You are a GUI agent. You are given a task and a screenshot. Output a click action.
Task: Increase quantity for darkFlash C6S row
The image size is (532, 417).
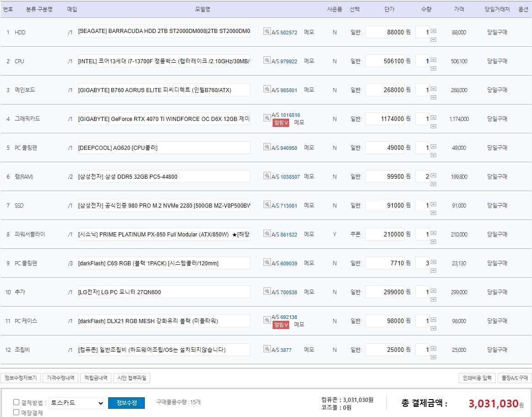coord(433,262)
